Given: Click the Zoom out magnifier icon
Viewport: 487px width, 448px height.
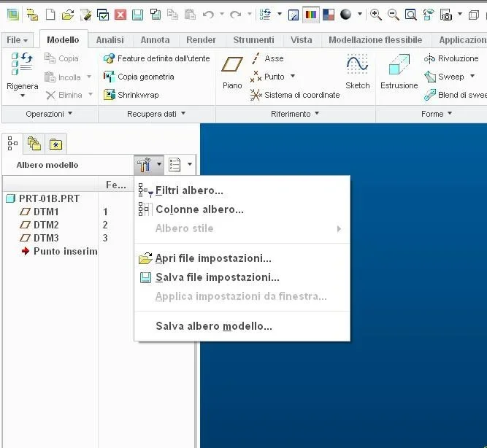Looking at the screenshot, I should point(394,15).
